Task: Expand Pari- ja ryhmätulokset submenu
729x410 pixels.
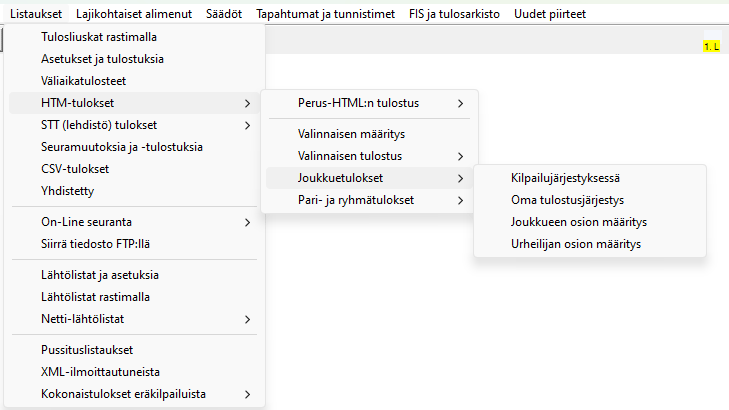Action: pyautogui.click(x=370, y=200)
